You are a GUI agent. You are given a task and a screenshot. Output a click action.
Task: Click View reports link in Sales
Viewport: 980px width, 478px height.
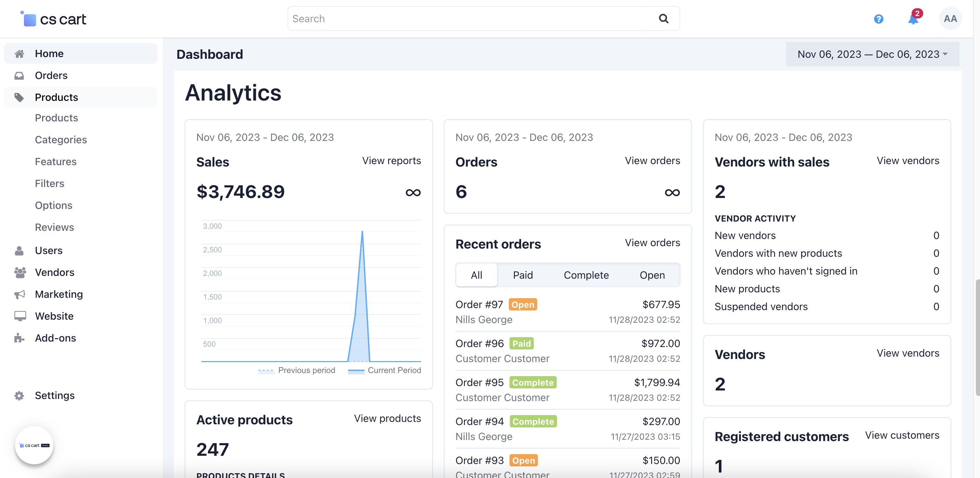click(x=391, y=160)
